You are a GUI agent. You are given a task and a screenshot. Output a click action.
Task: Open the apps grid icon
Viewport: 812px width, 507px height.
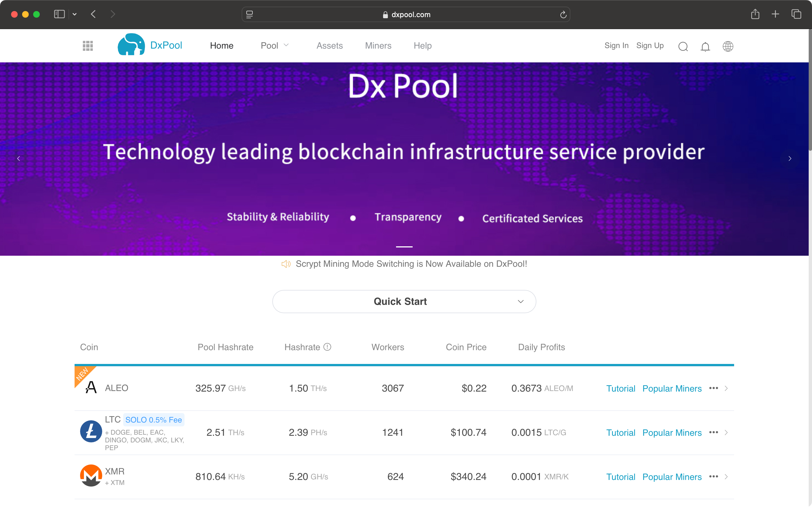point(88,46)
